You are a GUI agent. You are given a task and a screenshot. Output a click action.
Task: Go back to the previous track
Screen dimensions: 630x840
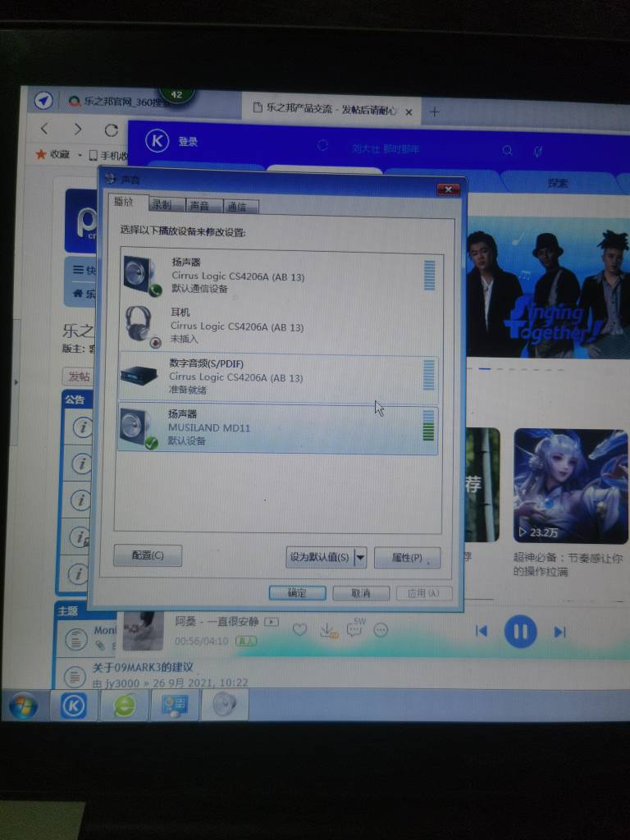[x=482, y=631]
